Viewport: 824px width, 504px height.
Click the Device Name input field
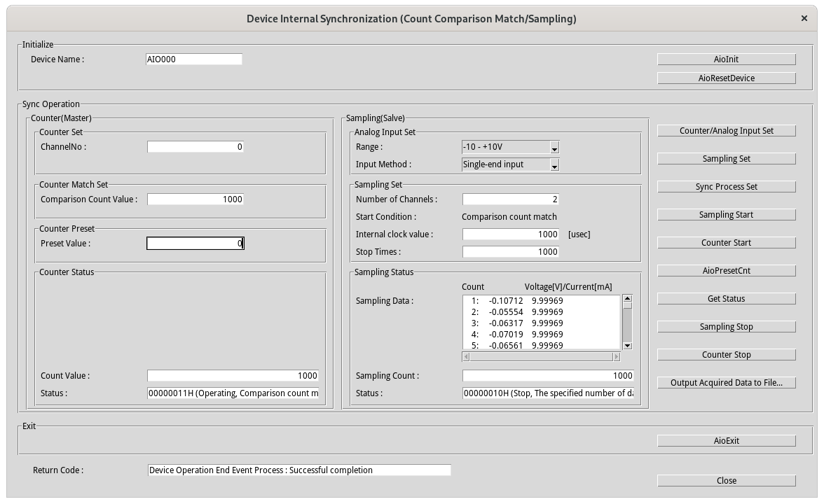pyautogui.click(x=193, y=59)
